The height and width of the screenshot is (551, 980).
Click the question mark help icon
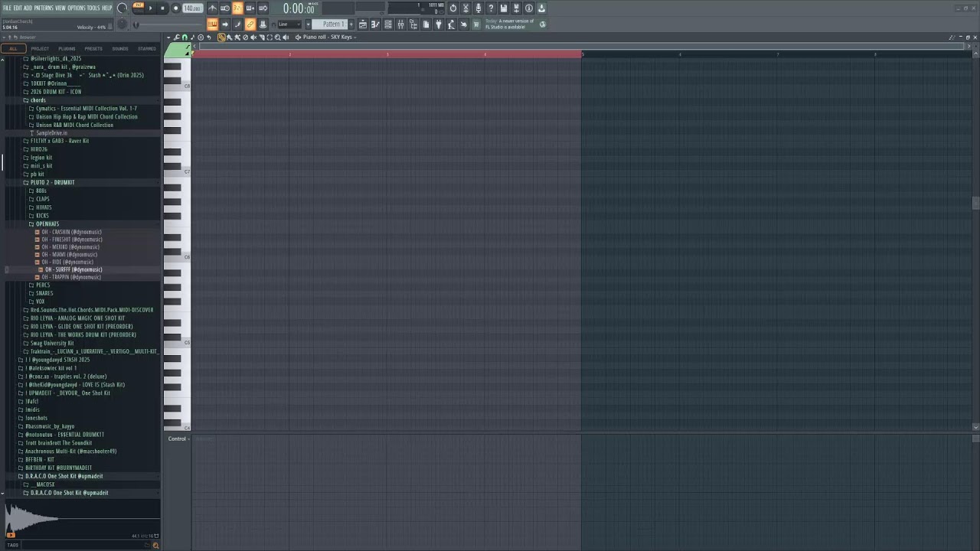pyautogui.click(x=491, y=8)
